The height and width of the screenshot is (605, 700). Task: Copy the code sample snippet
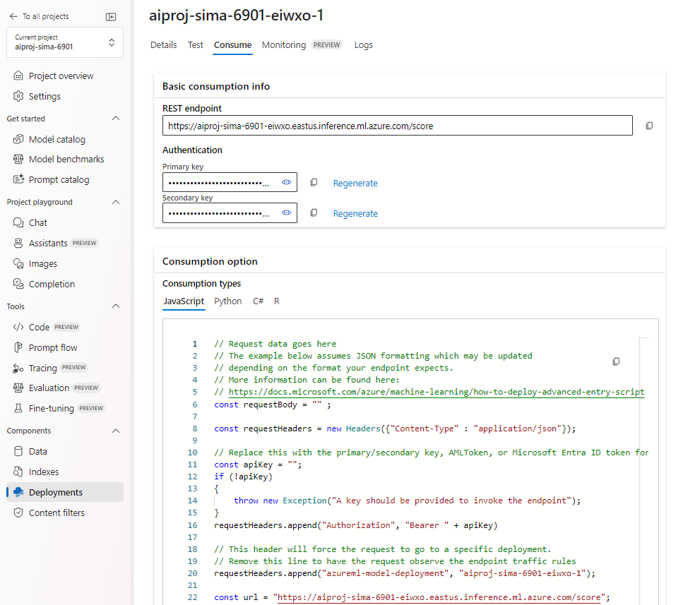coord(616,361)
